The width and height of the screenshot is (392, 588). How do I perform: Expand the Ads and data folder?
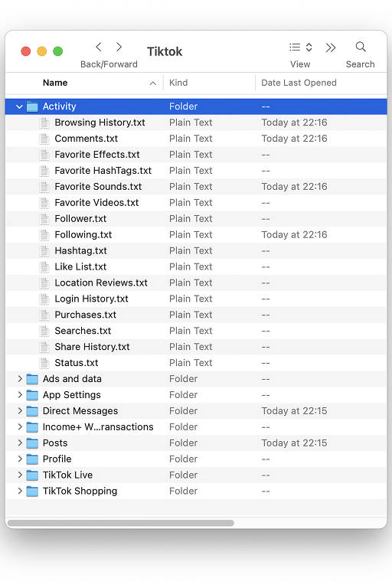[20, 379]
